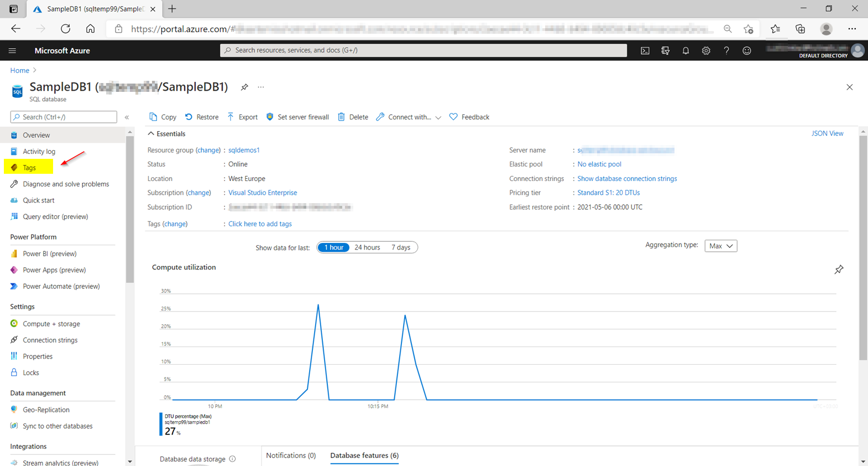Click the Home breadcrumb
This screenshot has height=466, width=868.
pyautogui.click(x=19, y=70)
